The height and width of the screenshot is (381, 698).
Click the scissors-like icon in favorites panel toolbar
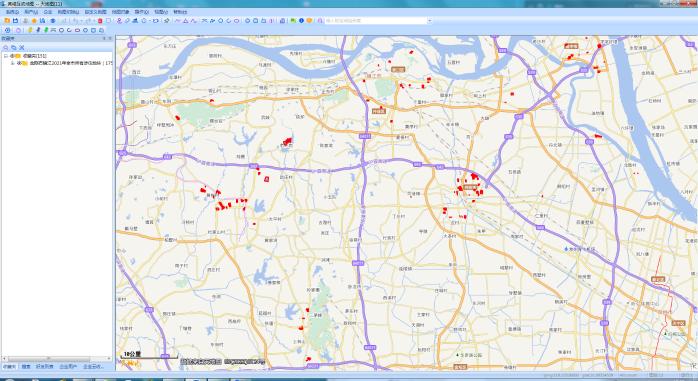pos(21,47)
